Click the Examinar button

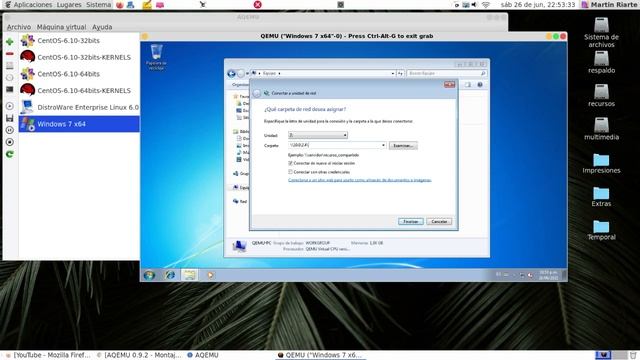coord(403,146)
